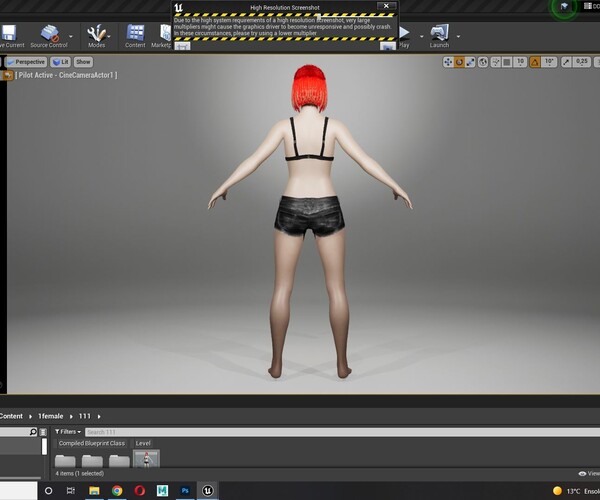Open File Explorer from taskbar

click(x=94, y=490)
